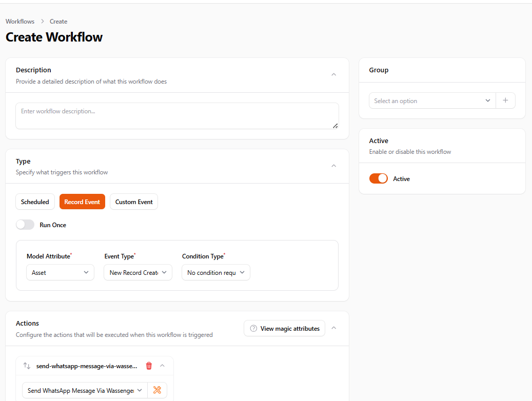Click the reorder arrows on the action card

(x=26, y=366)
